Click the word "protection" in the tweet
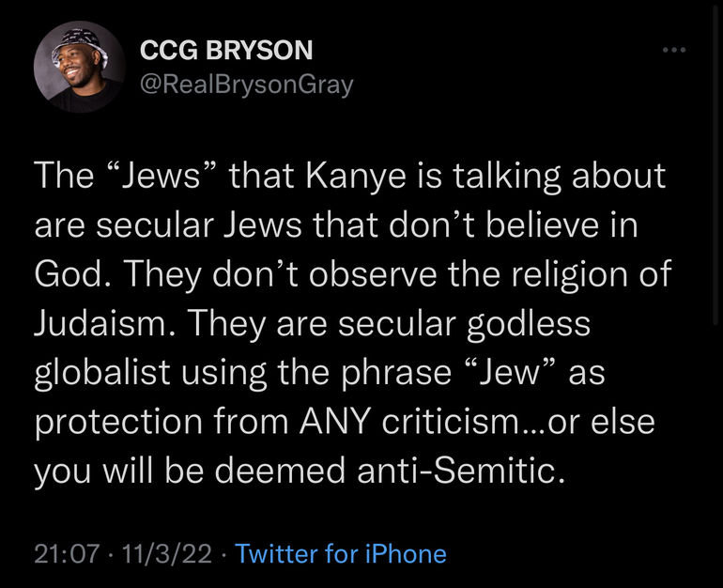The height and width of the screenshot is (588, 723). tap(115, 422)
